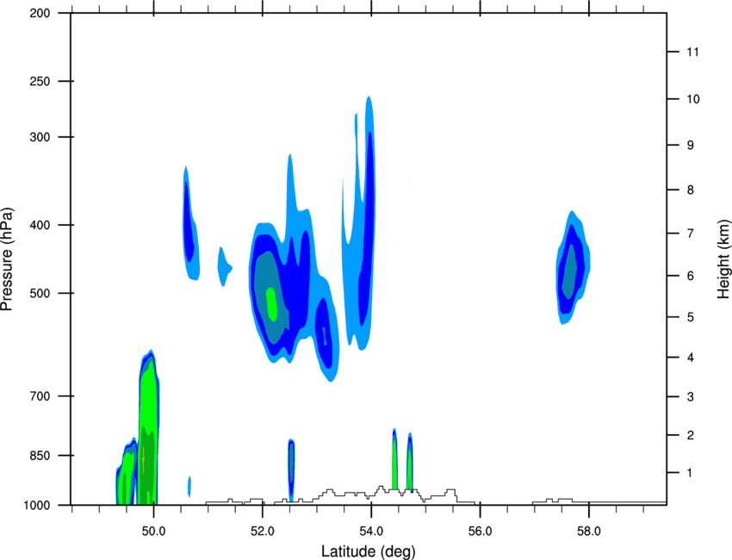
Task: Select the 1000 pressure tick label
Action: point(36,506)
